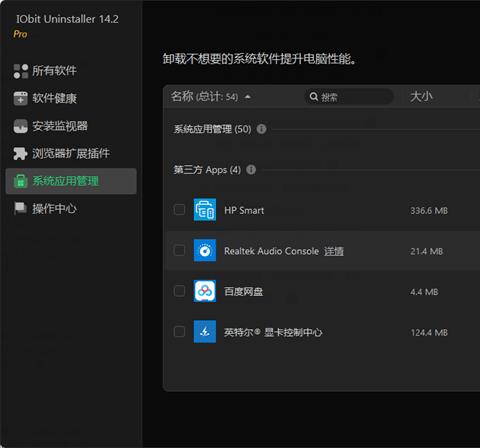Click the 安装监视器 sidebar icon
The image size is (480, 448).
coord(21,126)
